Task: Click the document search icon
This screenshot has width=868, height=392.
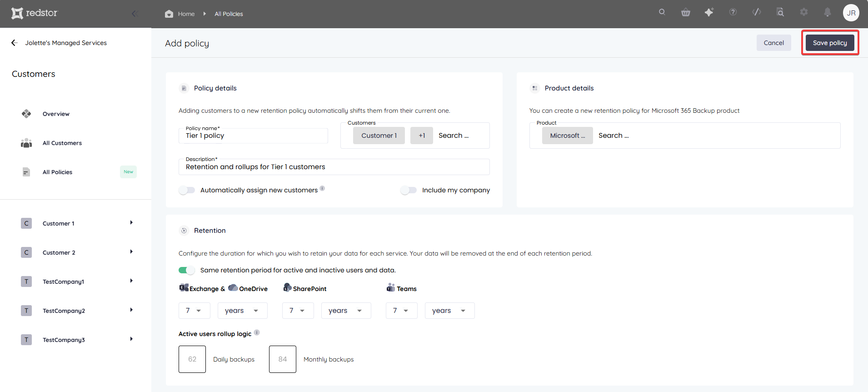Action: pyautogui.click(x=780, y=12)
